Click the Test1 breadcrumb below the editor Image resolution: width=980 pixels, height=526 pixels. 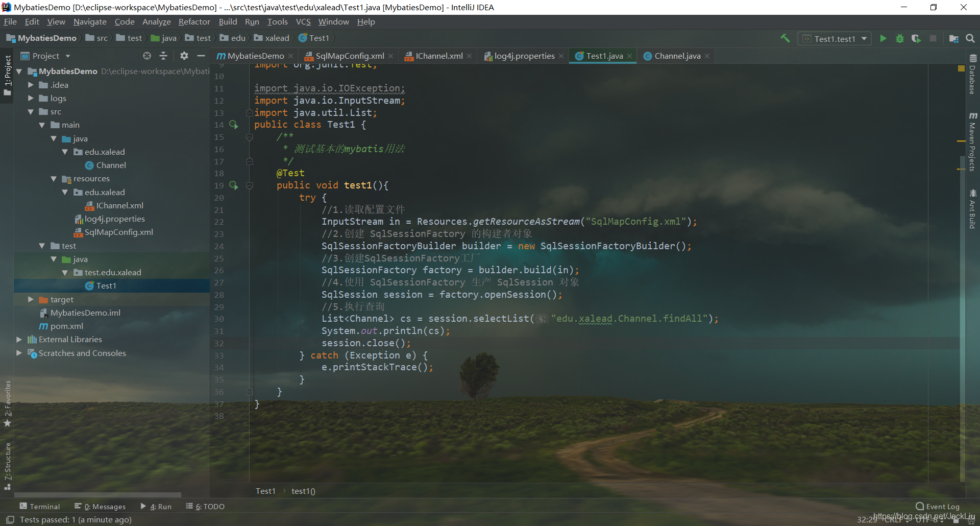(x=265, y=491)
